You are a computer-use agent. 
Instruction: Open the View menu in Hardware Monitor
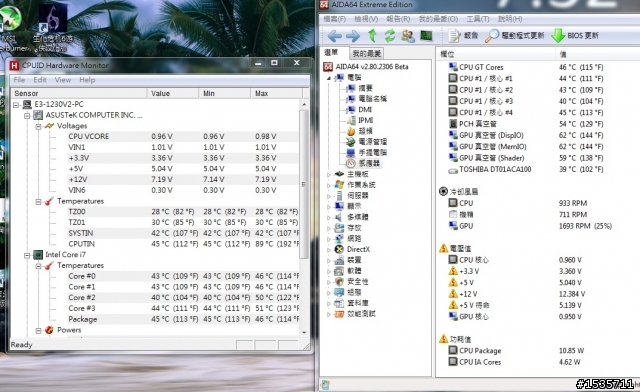[63, 80]
